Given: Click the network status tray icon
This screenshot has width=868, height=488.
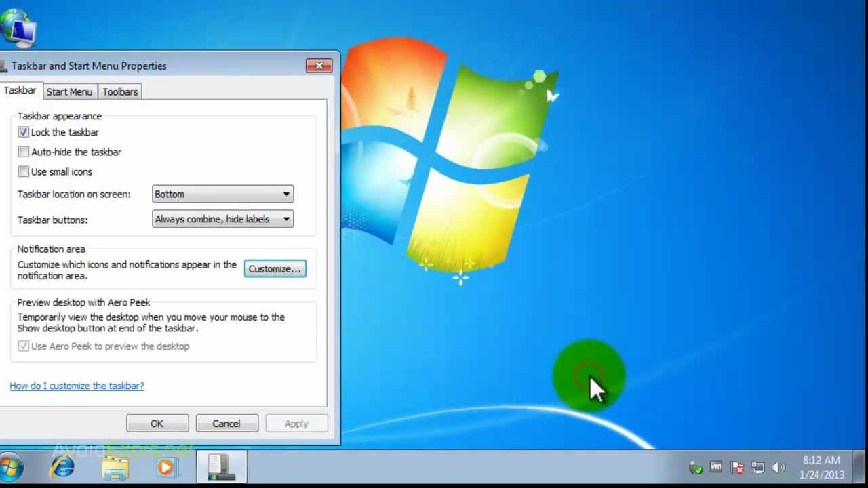Looking at the screenshot, I should (x=757, y=468).
